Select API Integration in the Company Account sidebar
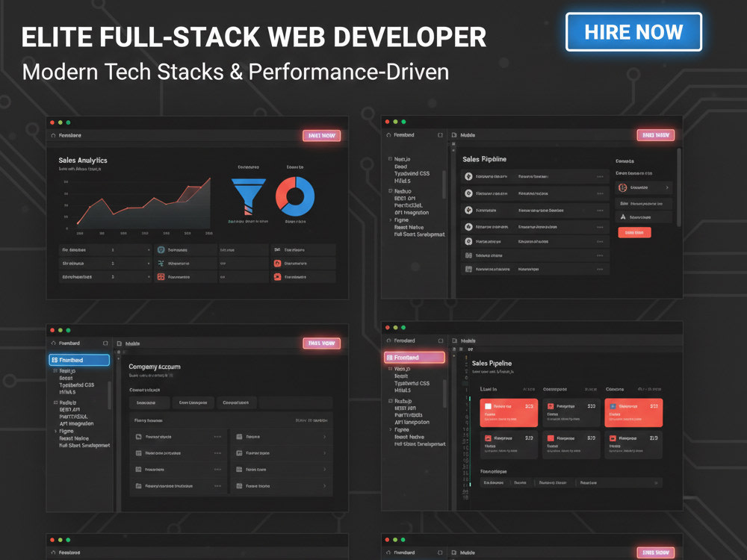Viewport: 747px width, 560px height. click(x=76, y=424)
